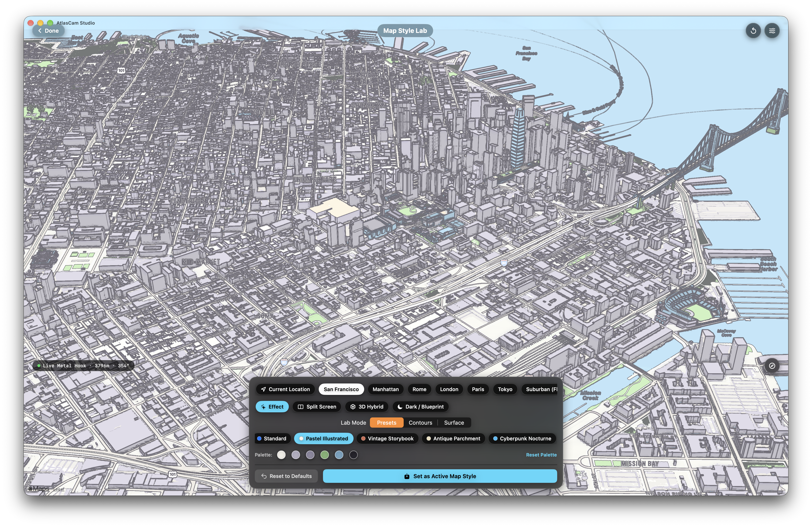Choose the Standard preset
The image size is (812, 527).
coord(273,438)
